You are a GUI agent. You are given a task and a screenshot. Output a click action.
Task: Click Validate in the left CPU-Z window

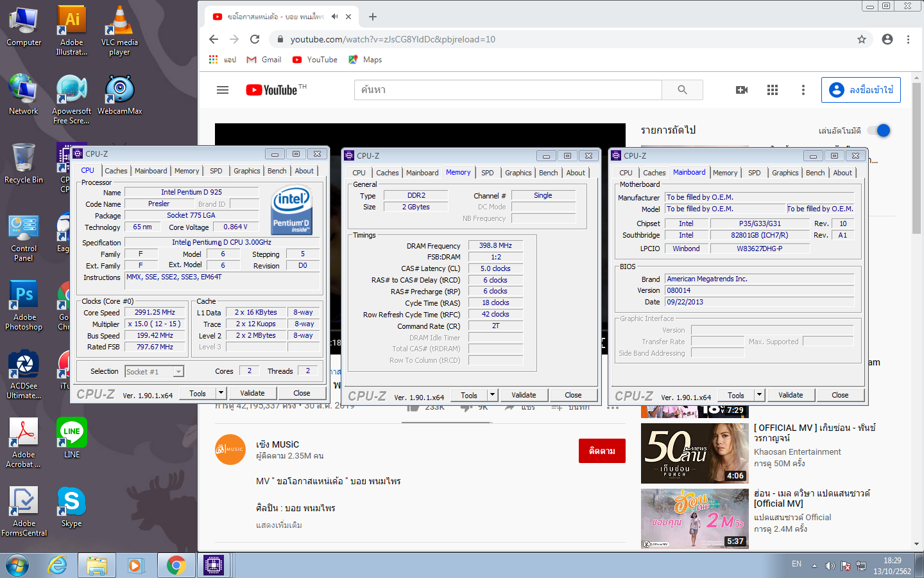coord(252,393)
